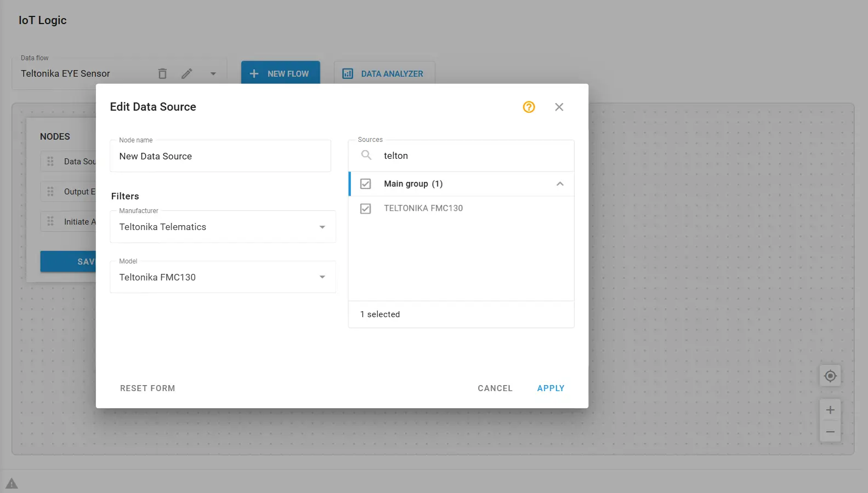Open help for Edit Data Source dialog
Viewport: 868px width, 493px height.
pos(529,107)
